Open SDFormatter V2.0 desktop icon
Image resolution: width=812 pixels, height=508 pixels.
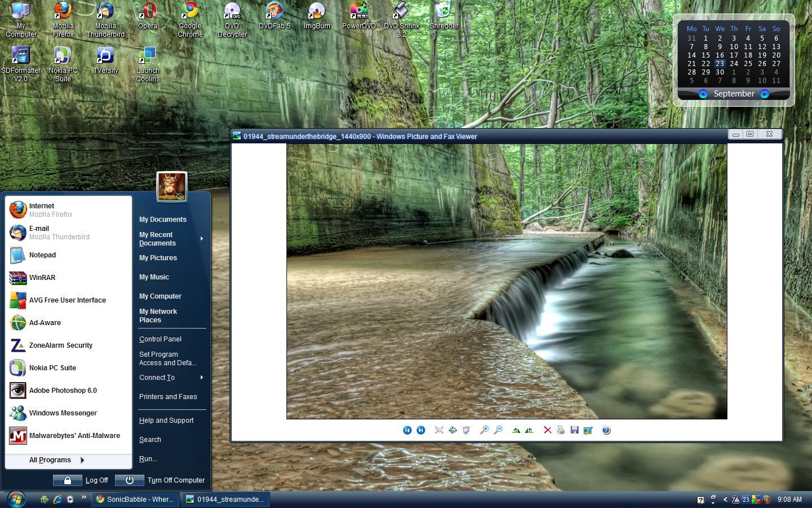tap(21, 64)
